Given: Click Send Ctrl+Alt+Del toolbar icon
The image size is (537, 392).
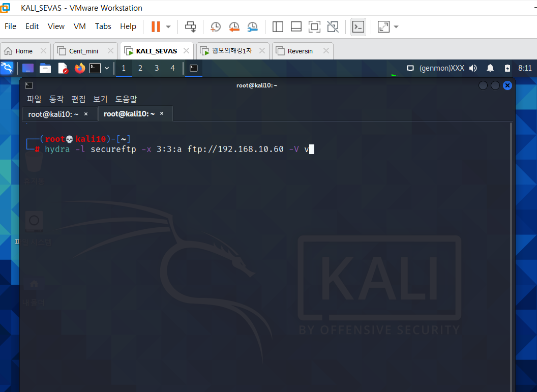Looking at the screenshot, I should pyautogui.click(x=190, y=27).
